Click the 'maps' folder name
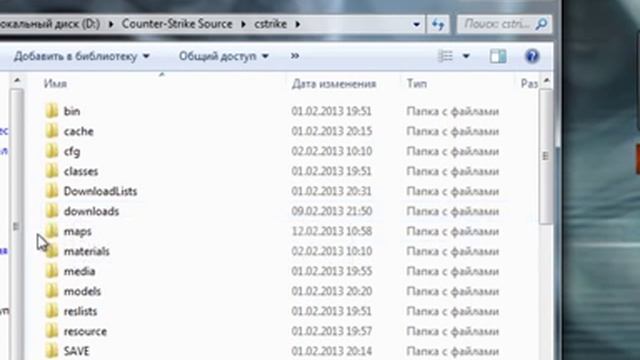This screenshot has width=640, height=360. coord(78,231)
